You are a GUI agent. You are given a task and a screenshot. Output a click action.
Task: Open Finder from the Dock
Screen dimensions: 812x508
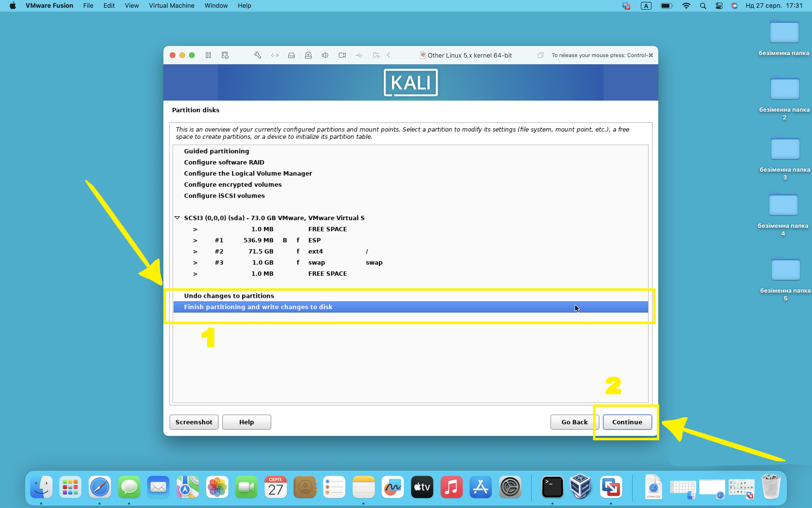[x=41, y=487]
